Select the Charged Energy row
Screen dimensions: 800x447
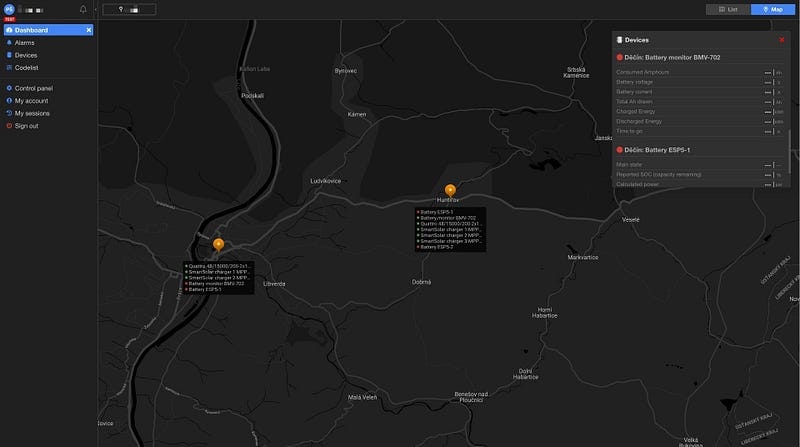700,112
